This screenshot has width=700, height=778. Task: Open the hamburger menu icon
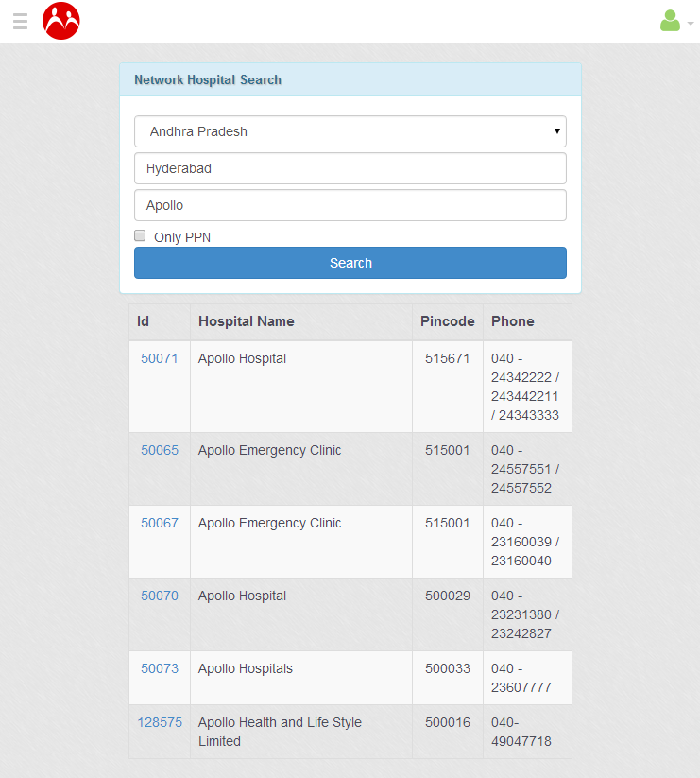pyautogui.click(x=21, y=21)
